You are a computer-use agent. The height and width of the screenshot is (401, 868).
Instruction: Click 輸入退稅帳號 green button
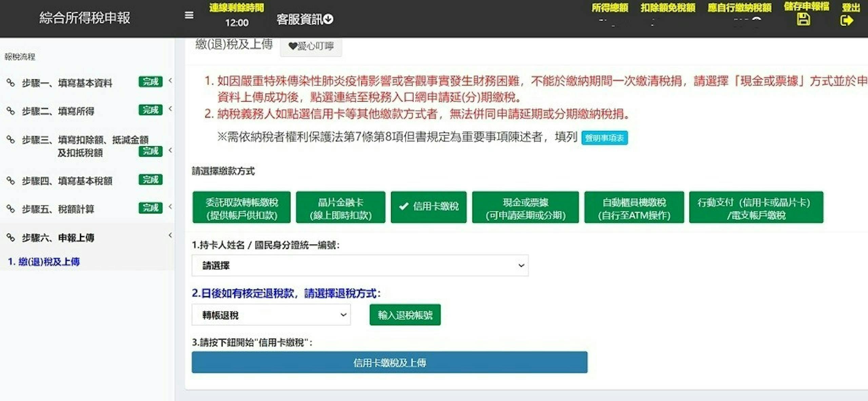pyautogui.click(x=405, y=315)
